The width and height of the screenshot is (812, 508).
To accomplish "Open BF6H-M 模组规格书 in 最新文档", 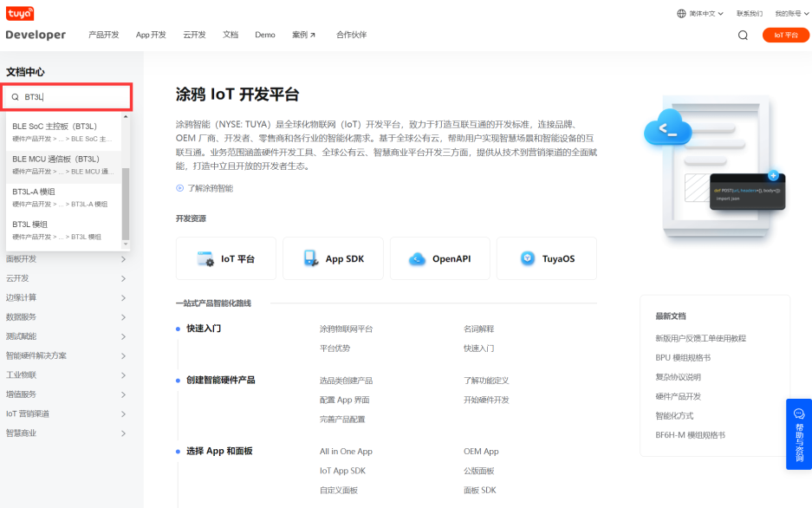I will [x=691, y=435].
